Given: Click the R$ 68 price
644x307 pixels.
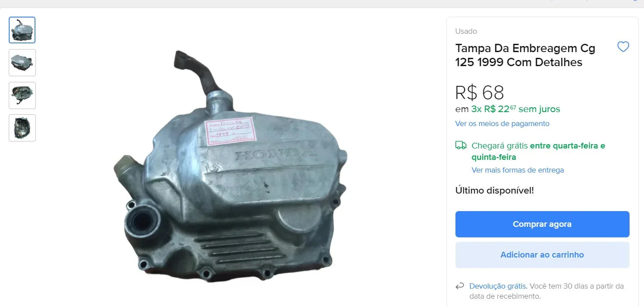Looking at the screenshot, I should click(479, 93).
